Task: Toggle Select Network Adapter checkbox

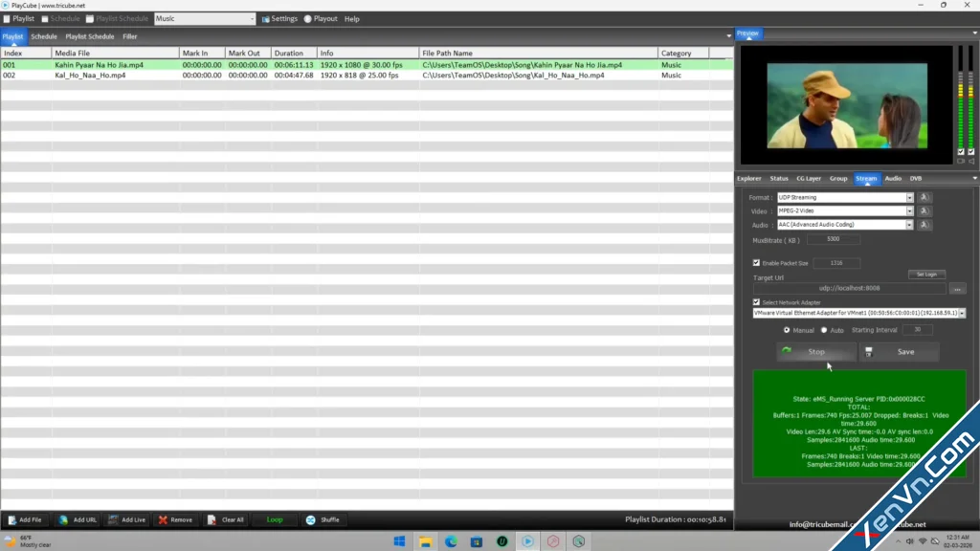Action: click(756, 301)
